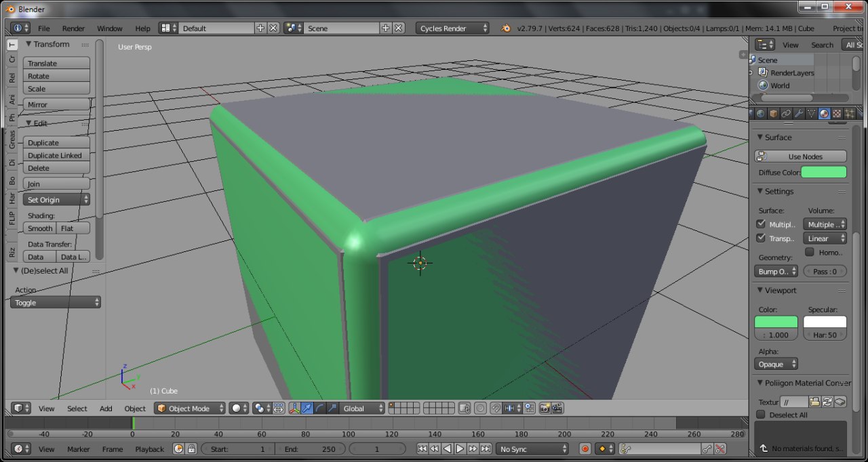The image size is (868, 462).
Task: Select the rotate manipulator arc icon
Action: coord(320,408)
